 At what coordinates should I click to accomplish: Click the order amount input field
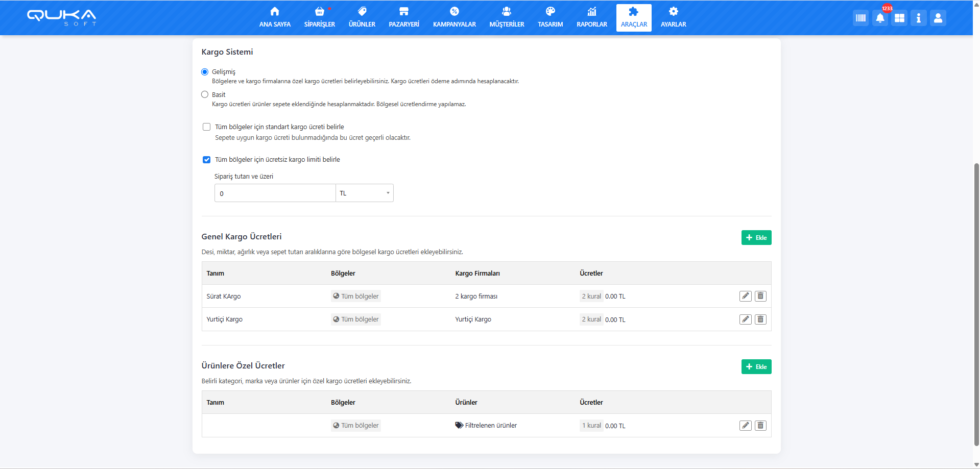[x=275, y=193]
